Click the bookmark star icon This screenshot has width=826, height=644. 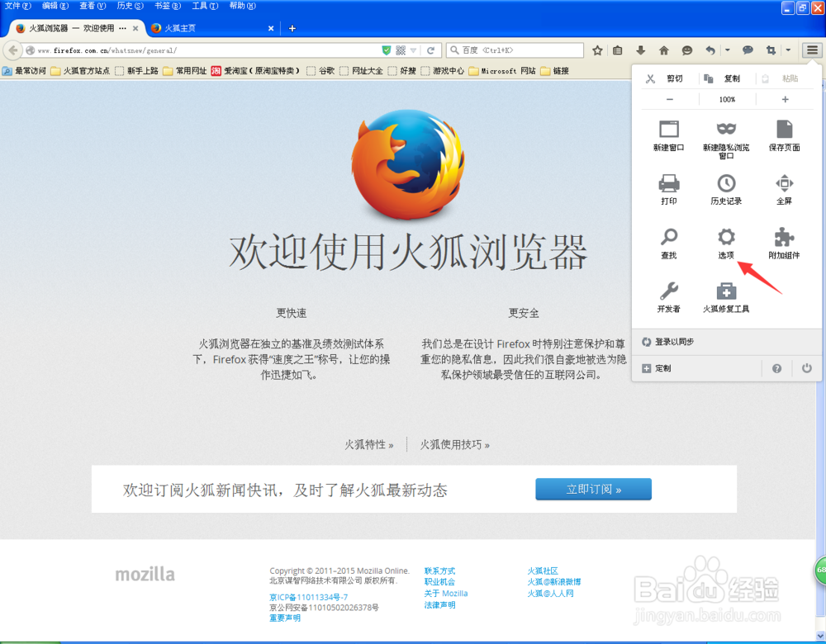point(597,50)
